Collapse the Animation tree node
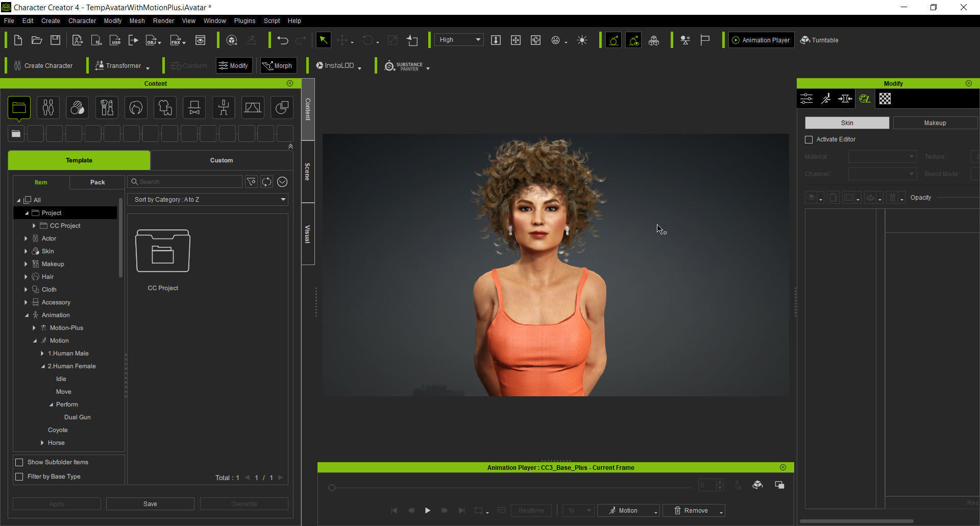 coord(27,316)
